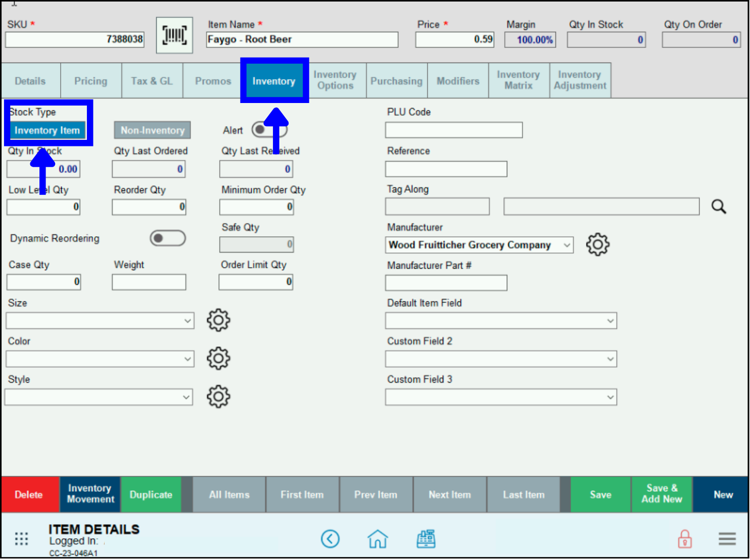The image size is (750, 560).
Task: Open Style settings with its gear icon
Action: 218,397
